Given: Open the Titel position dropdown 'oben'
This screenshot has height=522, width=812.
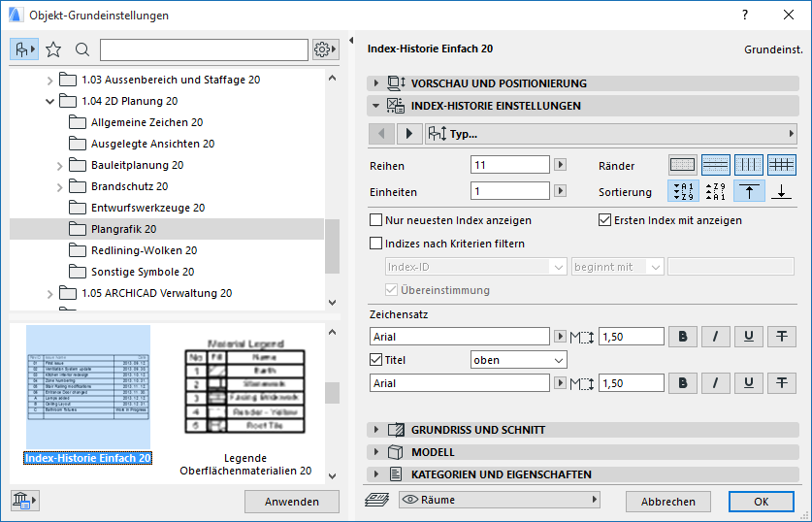Looking at the screenshot, I should 518,360.
